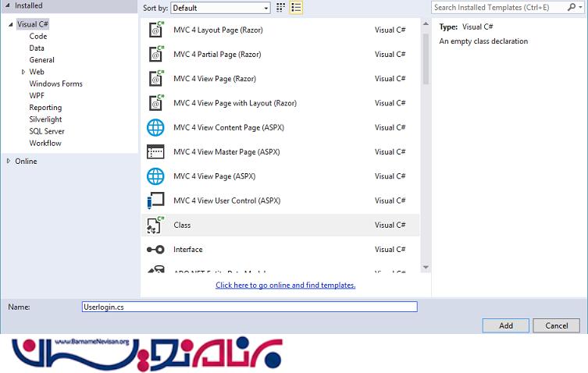This screenshot has width=588, height=373.
Task: Select the MVC 4 View Master Page icon
Action: pos(155,151)
